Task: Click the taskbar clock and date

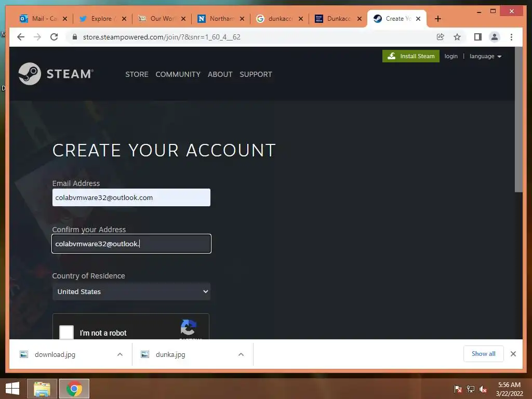Action: (509, 389)
